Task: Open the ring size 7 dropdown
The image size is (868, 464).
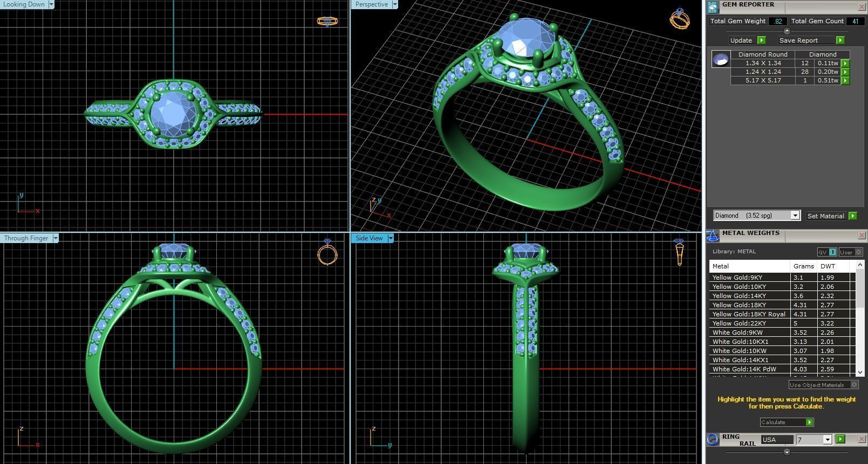Action: point(827,440)
